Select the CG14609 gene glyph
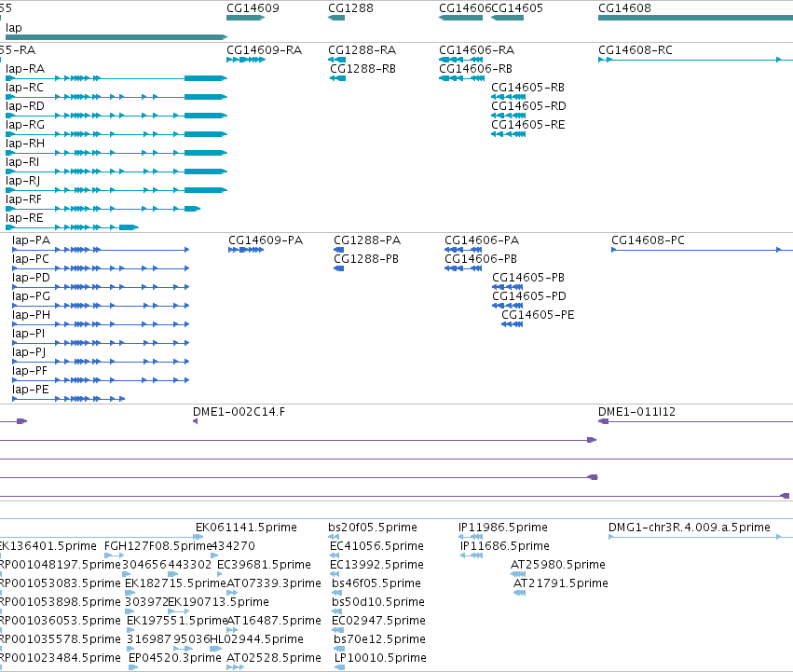Screen dimensions: 793x672 [x=246, y=18]
